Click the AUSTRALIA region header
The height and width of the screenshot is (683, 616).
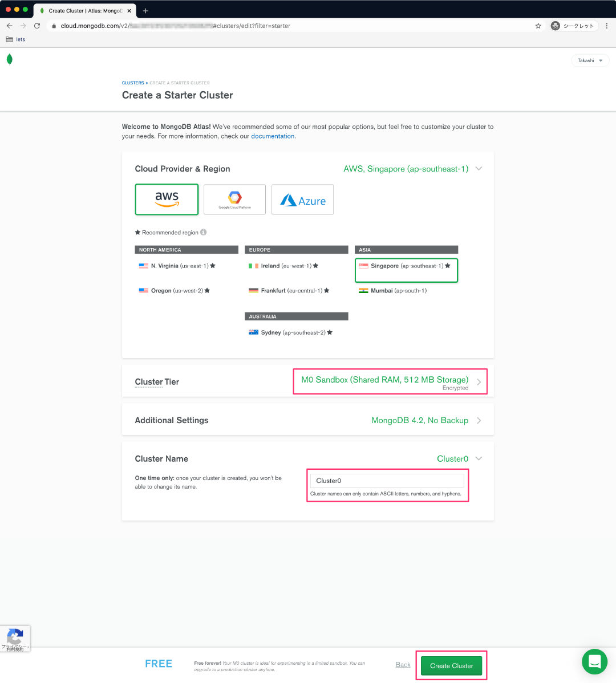pos(296,316)
